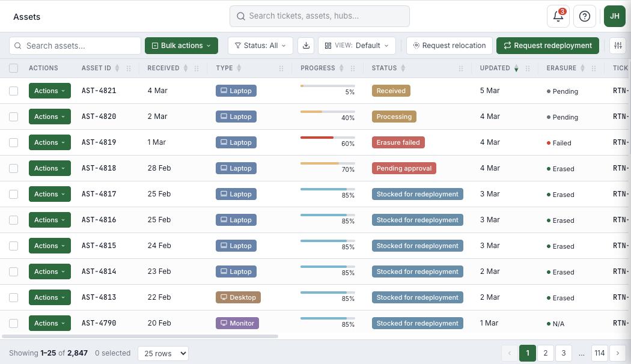Click Request relocation
631x364 pixels.
[x=449, y=46]
